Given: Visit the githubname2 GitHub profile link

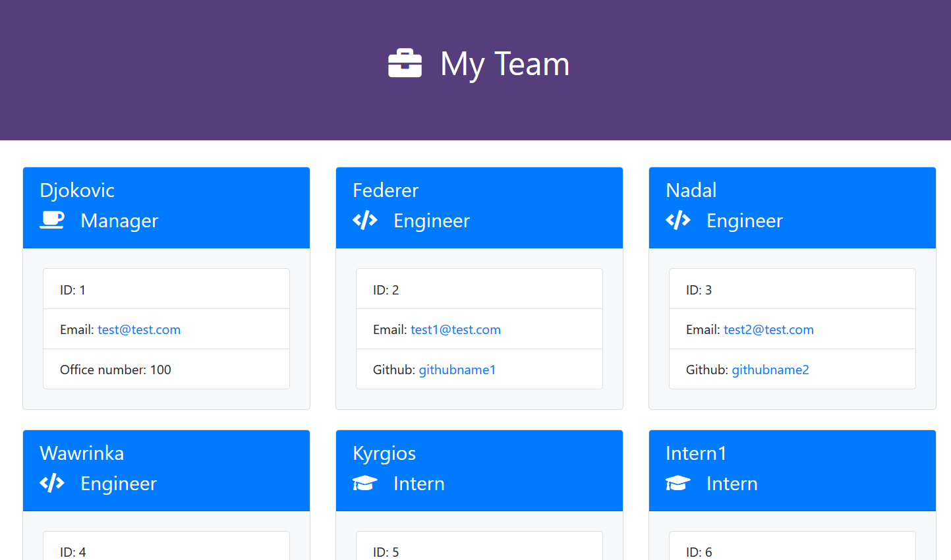Looking at the screenshot, I should 770,370.
